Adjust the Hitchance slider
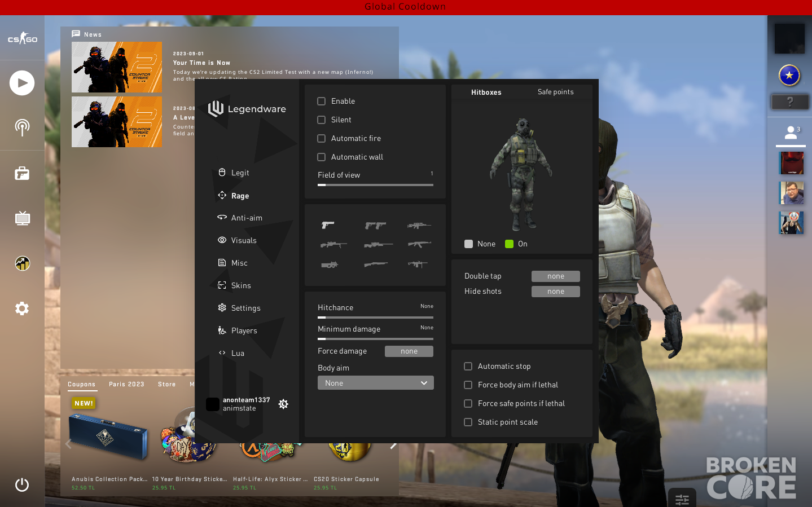This screenshot has width=812, height=507. [376, 318]
